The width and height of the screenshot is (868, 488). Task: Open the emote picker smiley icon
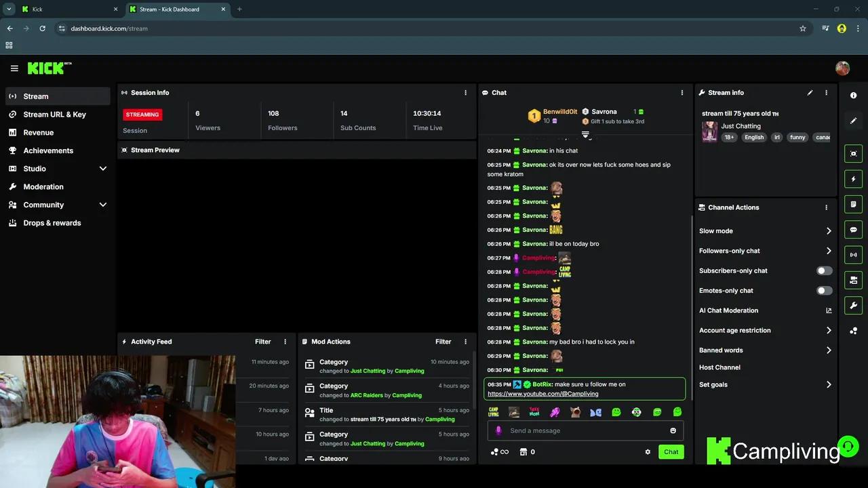pyautogui.click(x=673, y=430)
